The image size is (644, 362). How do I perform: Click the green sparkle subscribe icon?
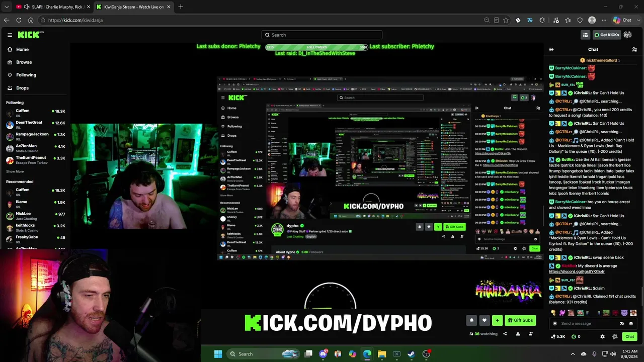coord(497,320)
